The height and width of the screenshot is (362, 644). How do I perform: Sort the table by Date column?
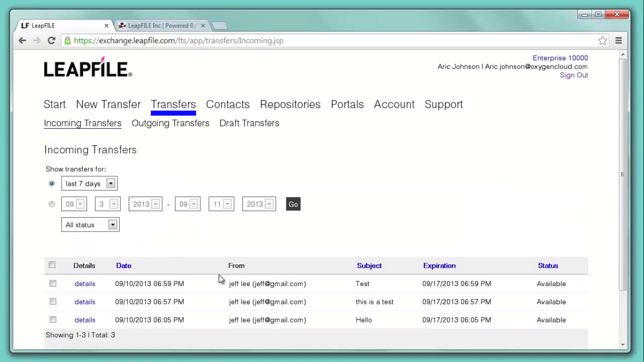point(124,266)
